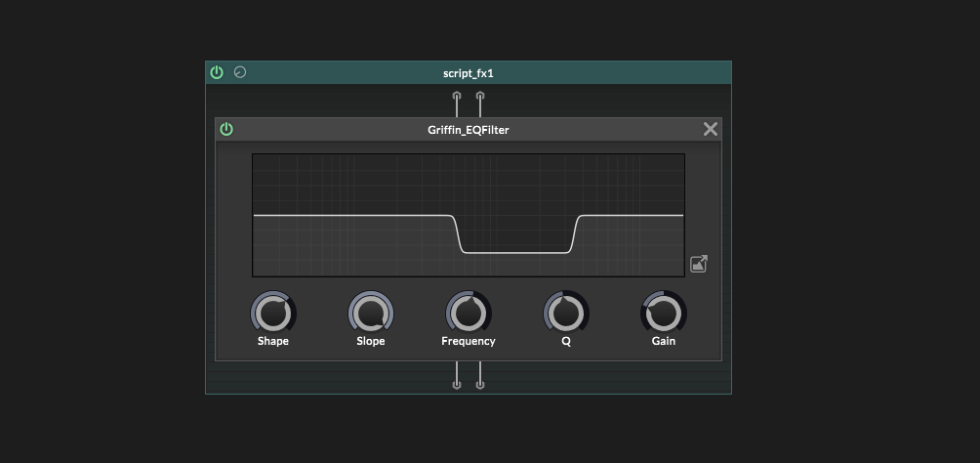
Task: Click the EQ frequency response graph
Action: [x=469, y=215]
